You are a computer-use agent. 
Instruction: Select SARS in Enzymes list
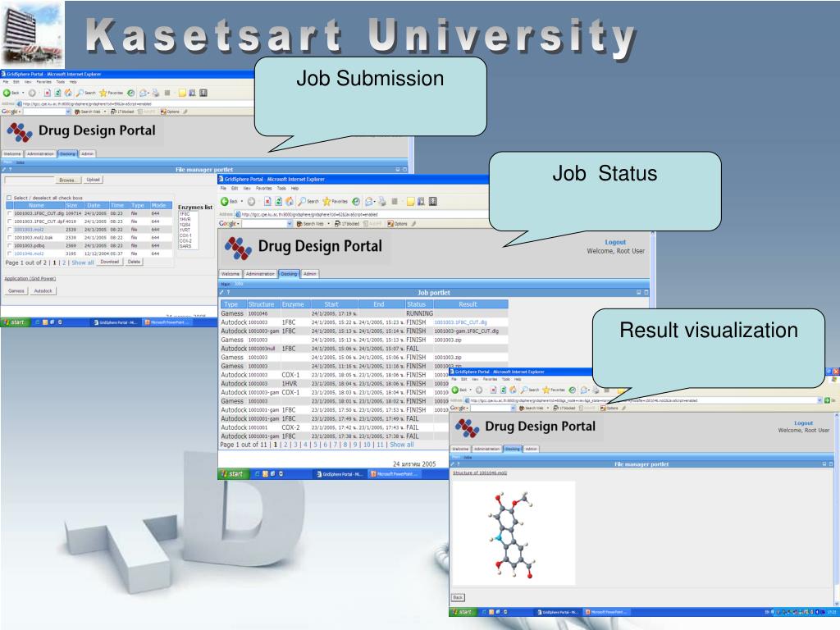point(185,246)
